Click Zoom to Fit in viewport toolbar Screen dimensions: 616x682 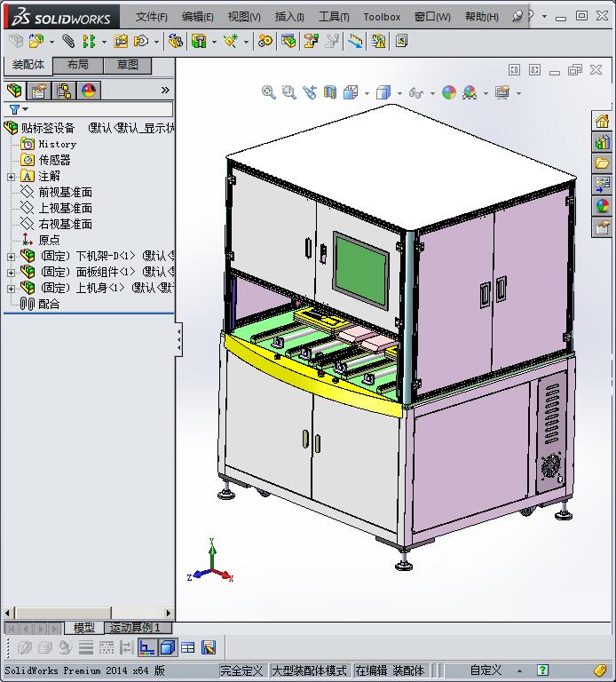[x=269, y=92]
